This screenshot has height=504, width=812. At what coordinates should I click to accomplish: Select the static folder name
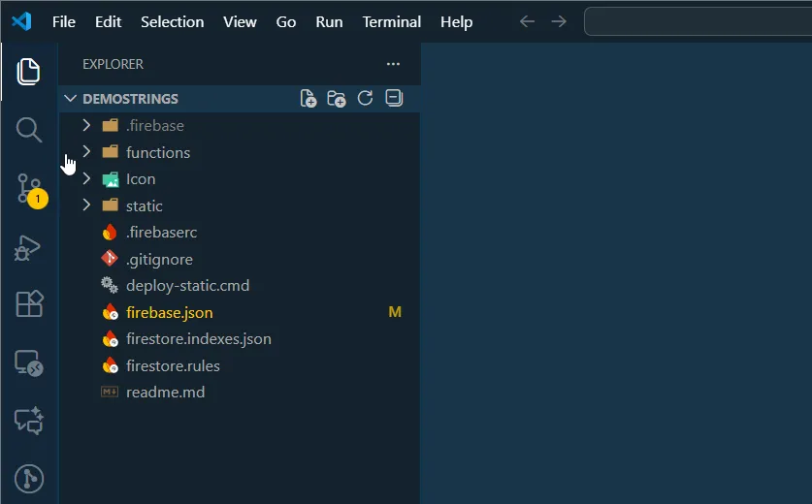click(144, 205)
